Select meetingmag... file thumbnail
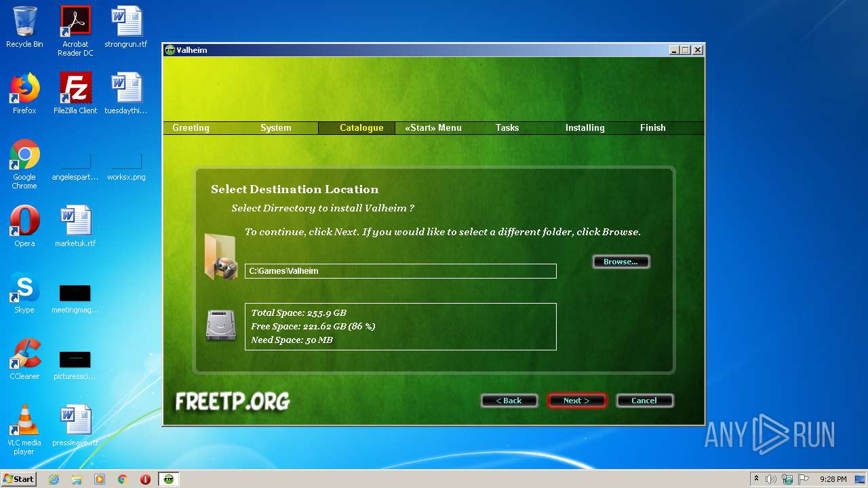 tap(75, 298)
